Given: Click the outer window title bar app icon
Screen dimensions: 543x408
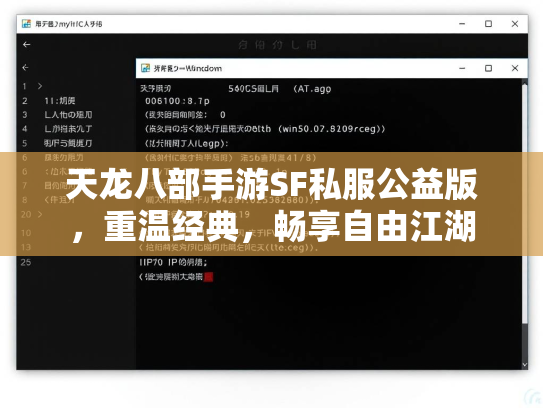Looking at the screenshot, I should pyautogui.click(x=26, y=24).
